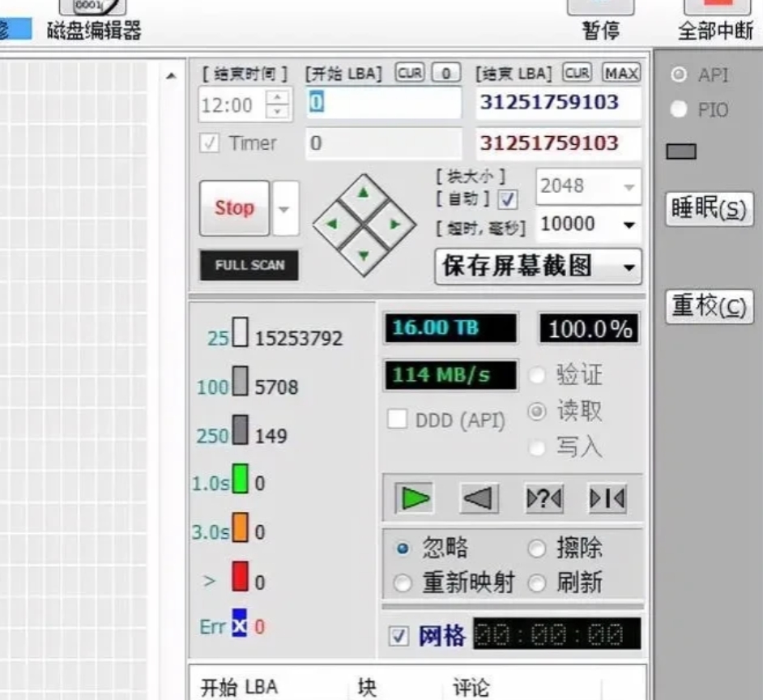Open the dropdown arrow next to Stop

284,209
